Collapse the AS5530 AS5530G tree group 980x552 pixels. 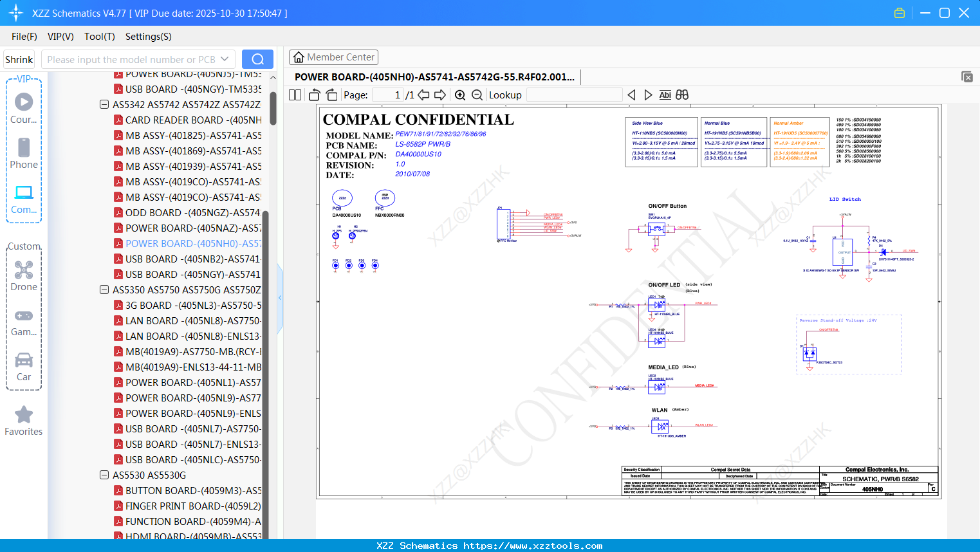click(x=104, y=475)
